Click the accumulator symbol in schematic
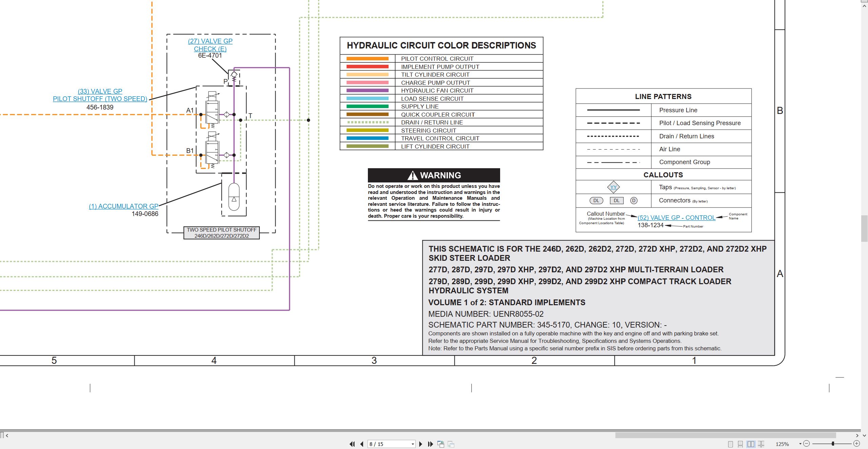Image resolution: width=868 pixels, height=449 pixels. pos(234,197)
